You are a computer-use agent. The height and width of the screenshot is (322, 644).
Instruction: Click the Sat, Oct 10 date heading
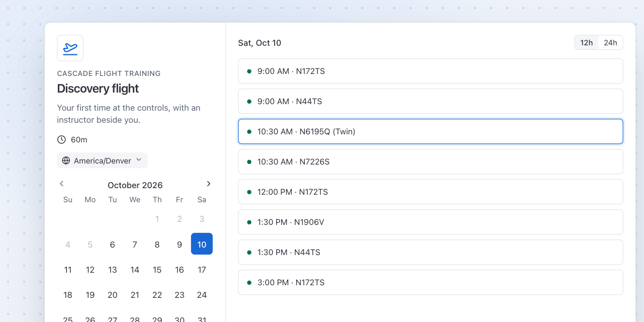click(x=260, y=43)
